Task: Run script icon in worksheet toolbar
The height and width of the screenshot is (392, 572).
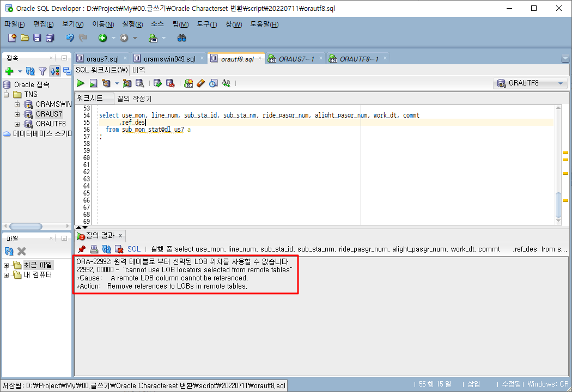Action: coord(93,83)
